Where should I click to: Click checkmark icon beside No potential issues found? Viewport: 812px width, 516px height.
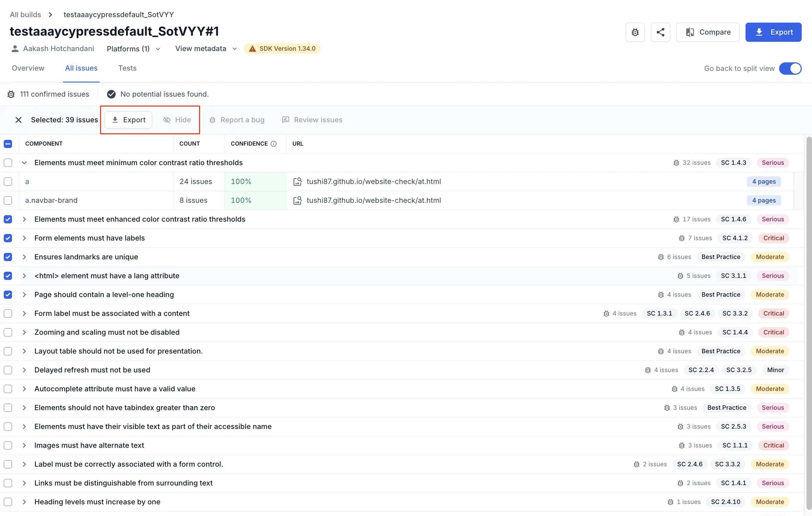tap(111, 94)
